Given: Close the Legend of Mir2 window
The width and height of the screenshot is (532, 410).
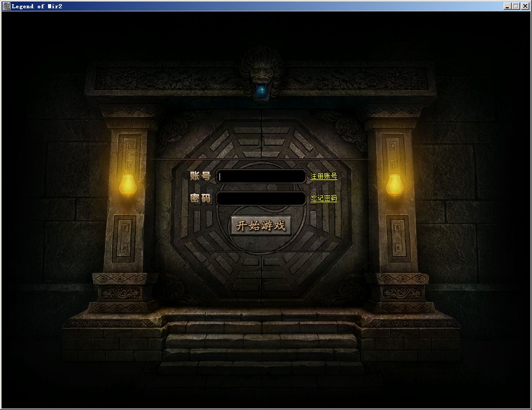Looking at the screenshot, I should pyautogui.click(x=524, y=6).
